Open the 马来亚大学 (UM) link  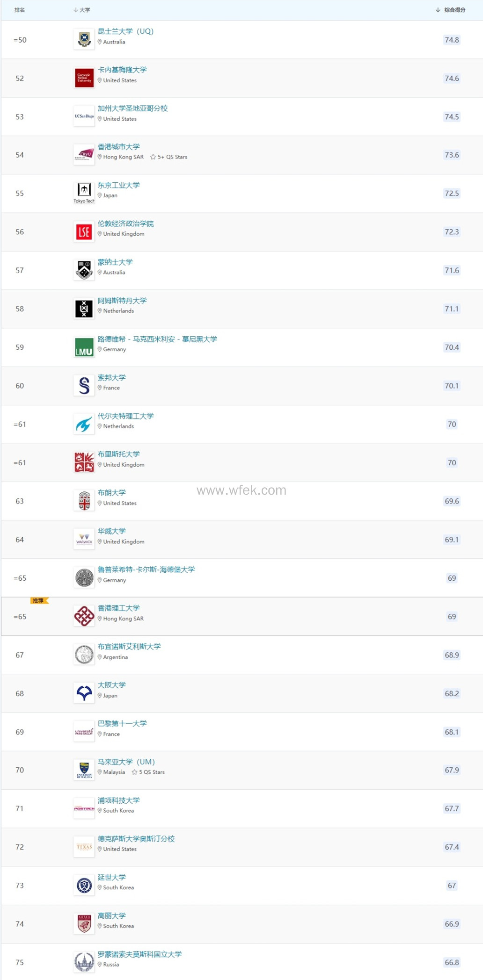click(126, 762)
